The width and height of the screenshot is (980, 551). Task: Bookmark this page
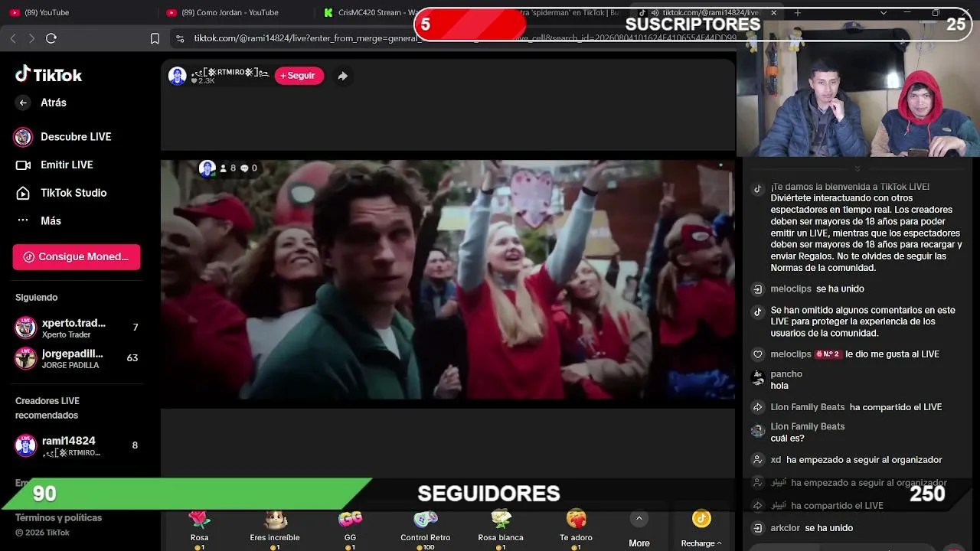pos(155,38)
